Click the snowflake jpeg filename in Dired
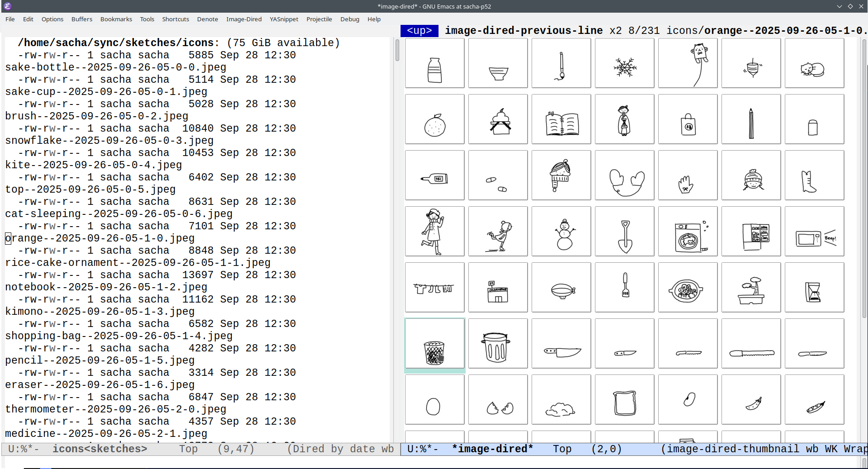The height and width of the screenshot is (469, 868). [x=109, y=141]
